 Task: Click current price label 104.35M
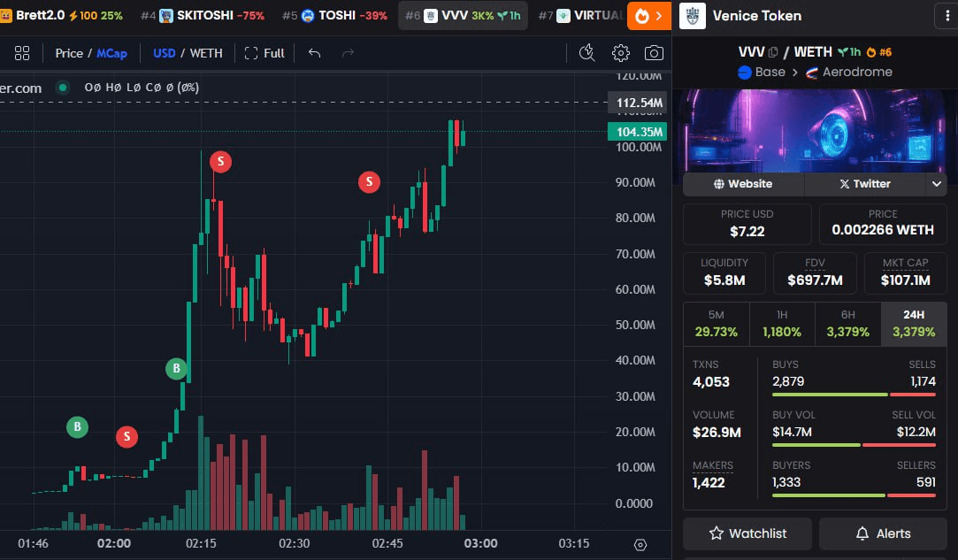click(637, 132)
